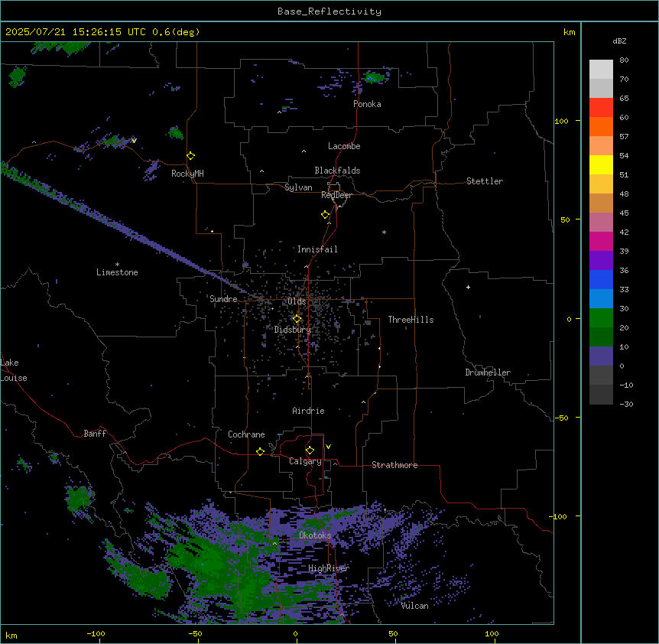Click the yellow v marker east of Calgary
The height and width of the screenshot is (644, 659).
click(328, 447)
